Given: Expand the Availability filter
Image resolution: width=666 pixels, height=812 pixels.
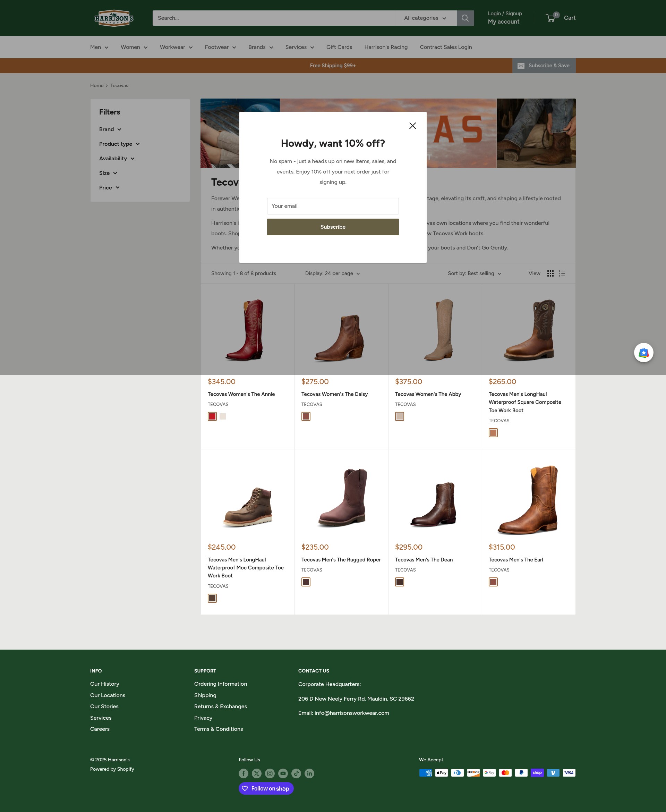Looking at the screenshot, I should pos(117,159).
